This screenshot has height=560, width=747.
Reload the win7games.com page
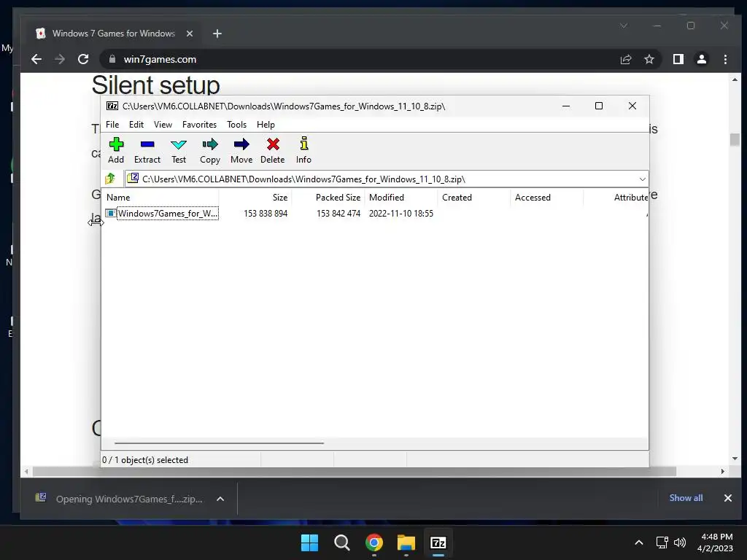click(83, 59)
